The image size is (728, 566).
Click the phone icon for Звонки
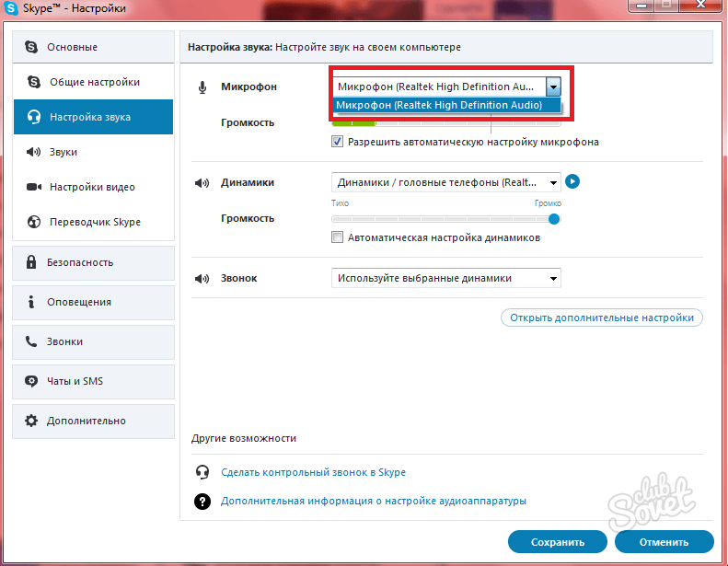tap(32, 341)
